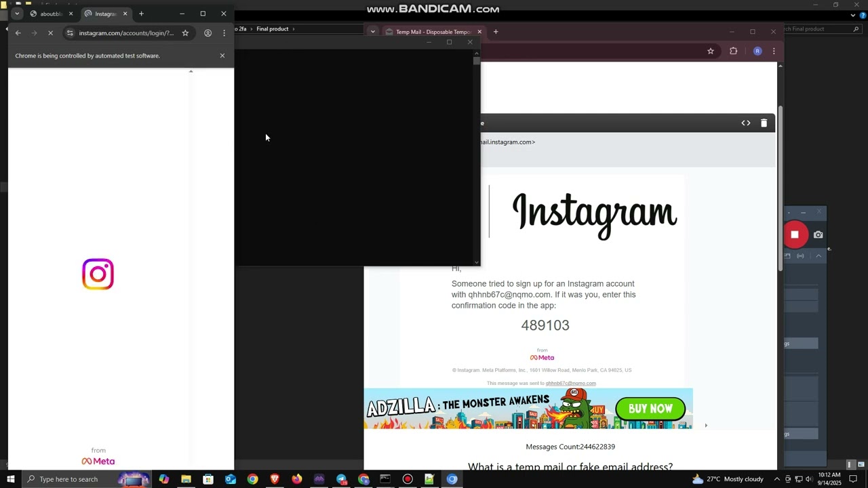Expand the Bandicam panel chevron
The image size is (868, 488).
(818, 256)
